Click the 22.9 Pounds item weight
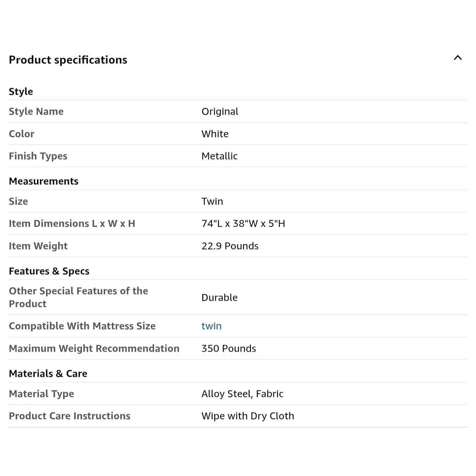Screen dimensions: 476x476 pos(230,246)
